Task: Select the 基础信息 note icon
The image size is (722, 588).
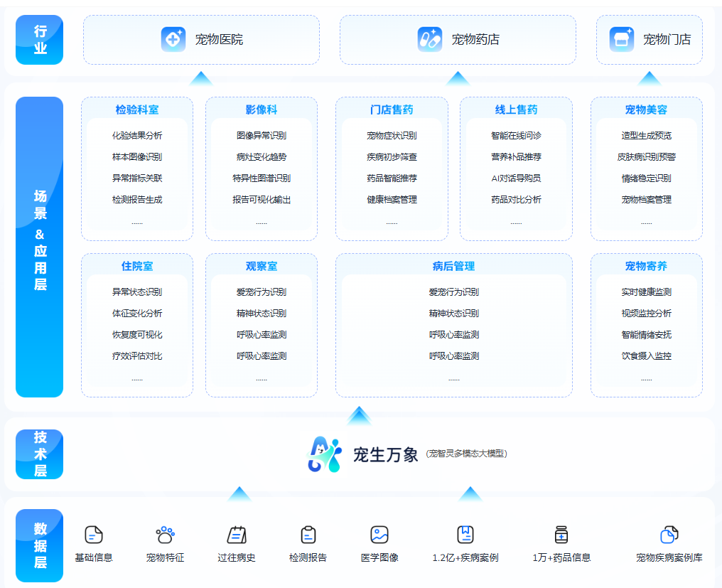Action: (94, 535)
